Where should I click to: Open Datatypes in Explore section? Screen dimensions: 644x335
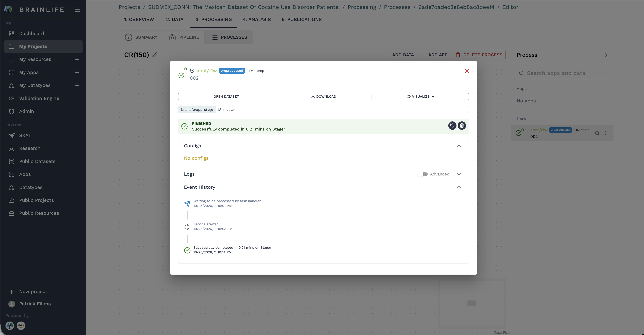point(43,187)
